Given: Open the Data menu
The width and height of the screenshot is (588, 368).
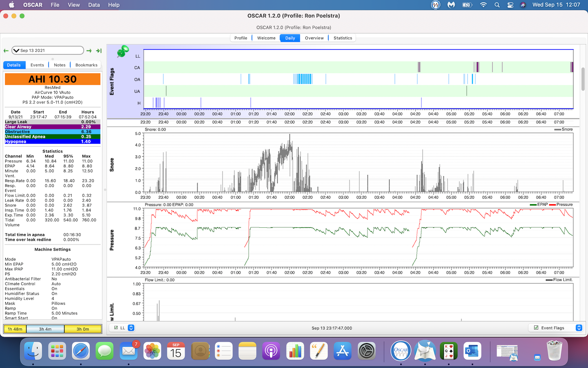Looking at the screenshot, I should pos(94,5).
